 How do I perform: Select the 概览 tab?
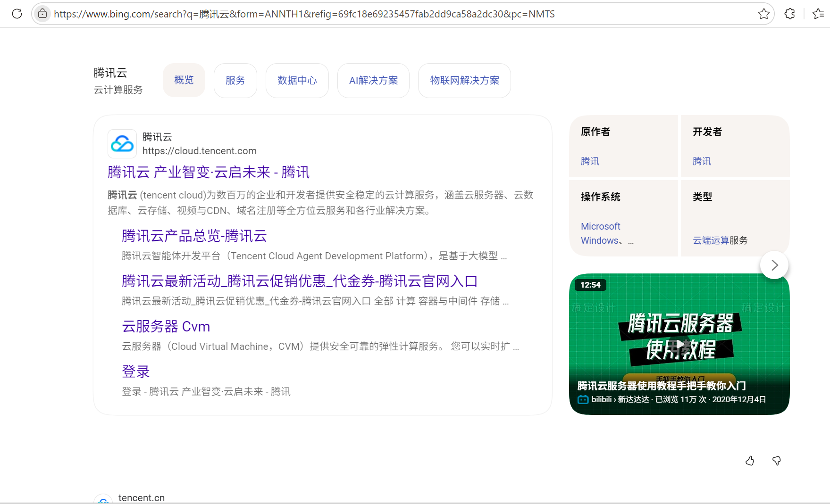click(x=184, y=80)
